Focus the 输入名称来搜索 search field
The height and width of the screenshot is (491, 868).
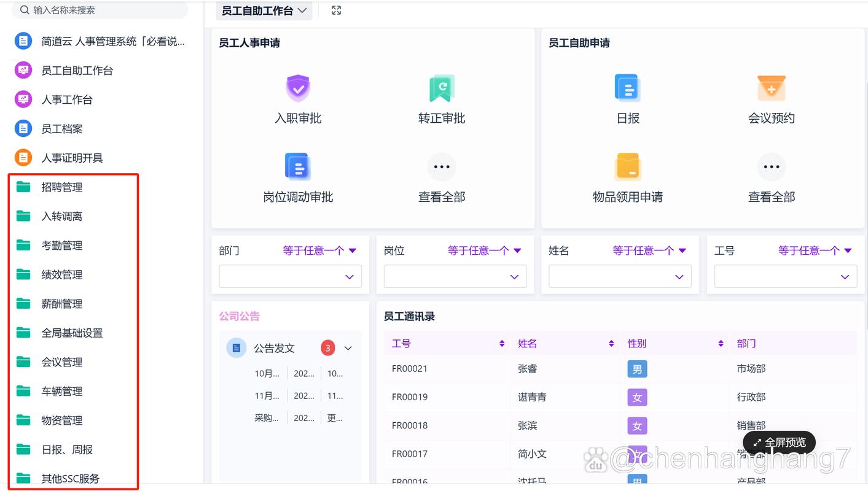coord(100,10)
